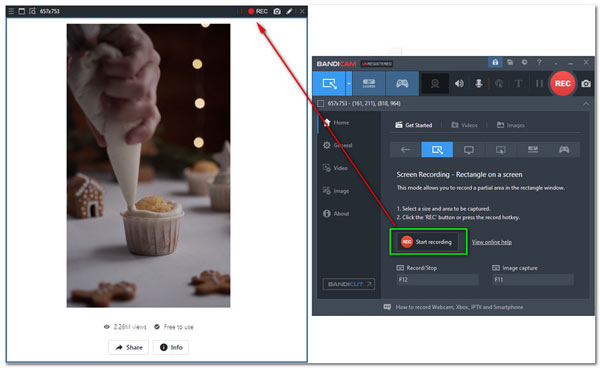
Task: Expand the recording mode dropdown arrow
Action: [349, 83]
